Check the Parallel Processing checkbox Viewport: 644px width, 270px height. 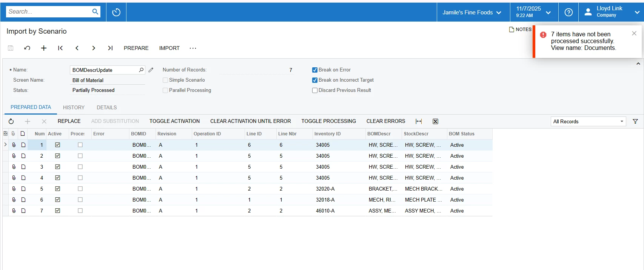click(165, 90)
